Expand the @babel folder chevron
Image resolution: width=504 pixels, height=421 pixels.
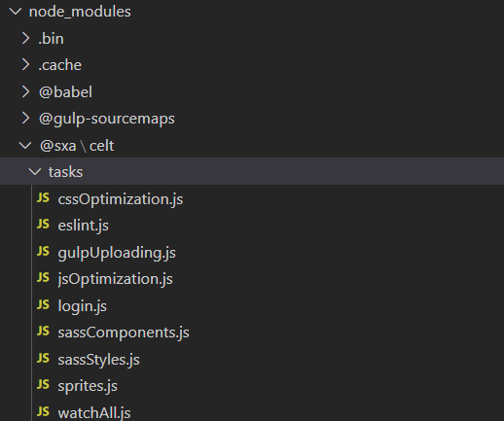click(25, 91)
